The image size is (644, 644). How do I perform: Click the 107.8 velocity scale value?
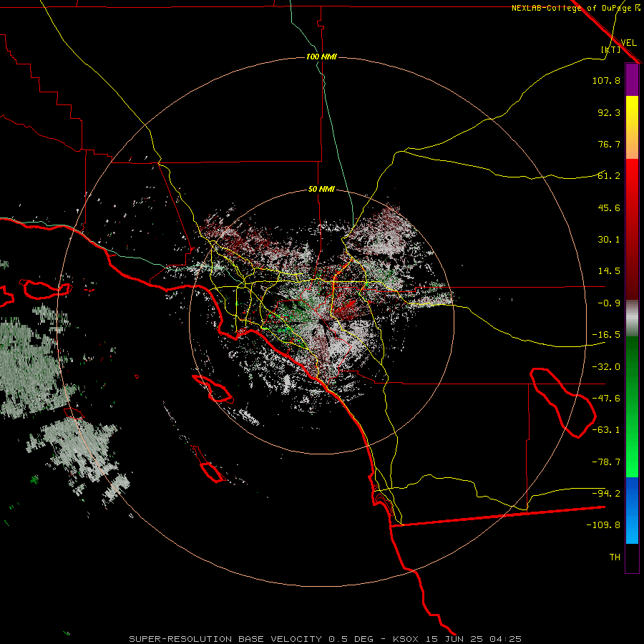[x=606, y=80]
